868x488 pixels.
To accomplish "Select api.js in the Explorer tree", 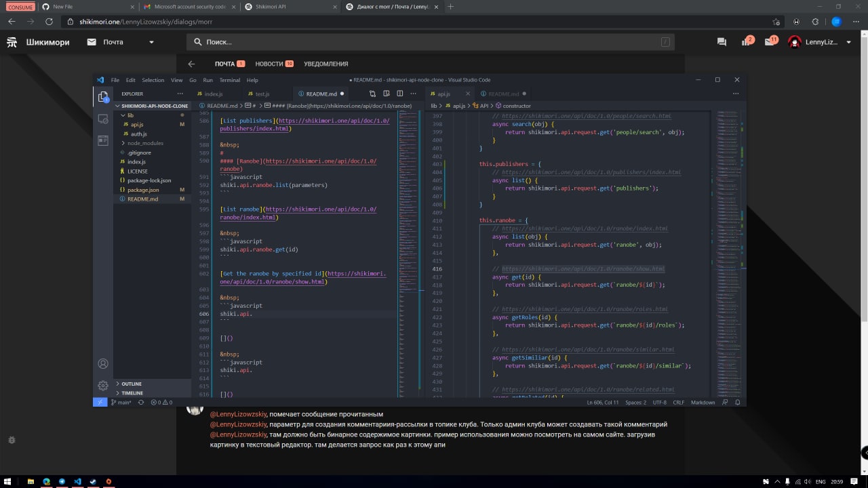I will [x=152, y=125].
